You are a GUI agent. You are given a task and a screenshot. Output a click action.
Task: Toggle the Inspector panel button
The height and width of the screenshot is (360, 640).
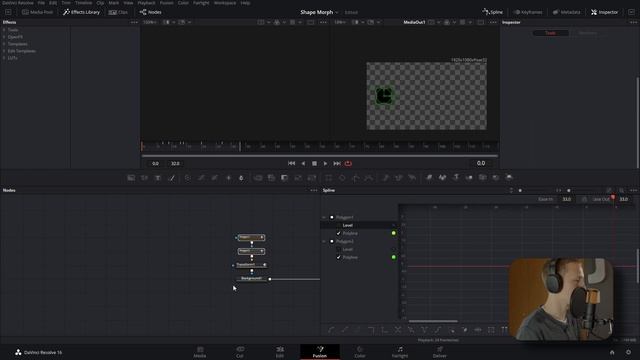tap(604, 12)
